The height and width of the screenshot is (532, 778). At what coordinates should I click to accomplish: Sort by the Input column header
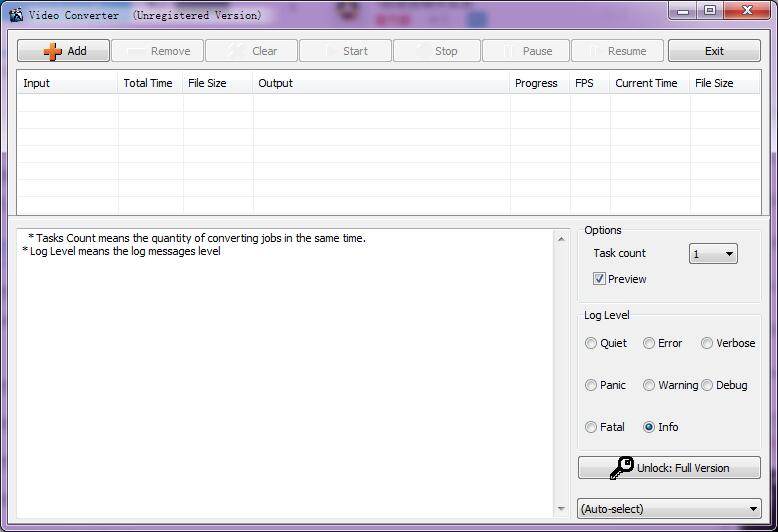[x=67, y=83]
